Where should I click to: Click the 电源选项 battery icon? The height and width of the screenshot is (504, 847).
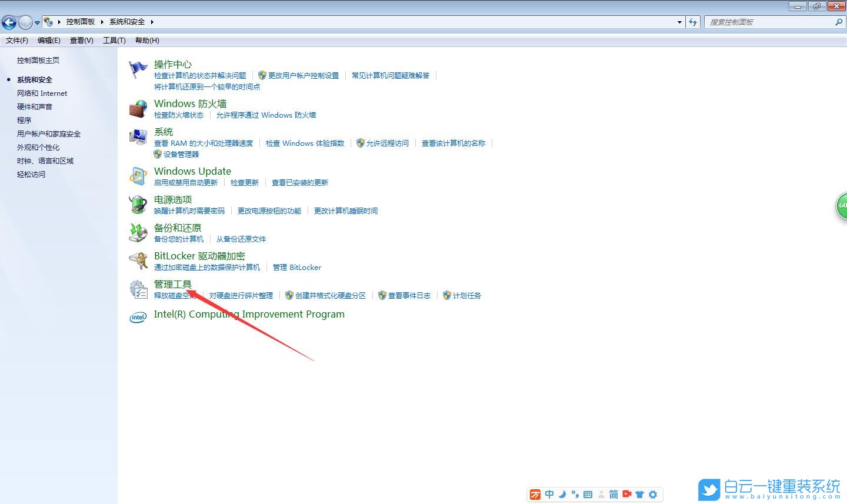pos(138,204)
